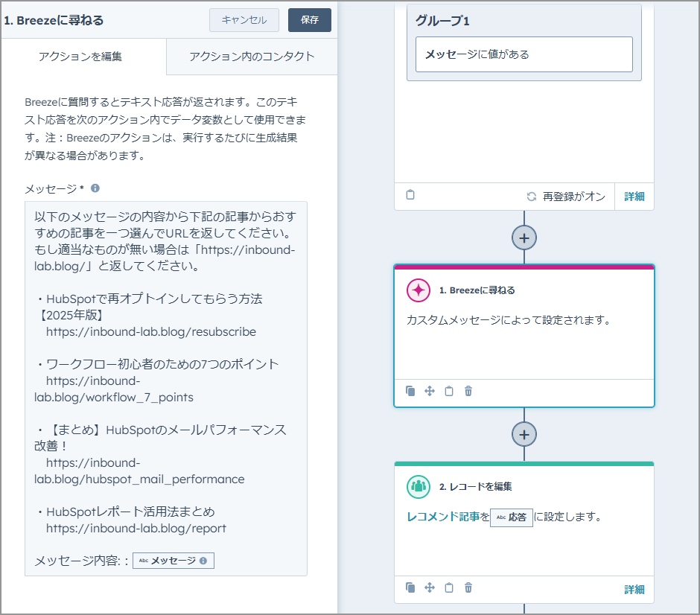Click the Breezeに尋ねる sparkle icon
This screenshot has width=700, height=615.
[x=419, y=290]
